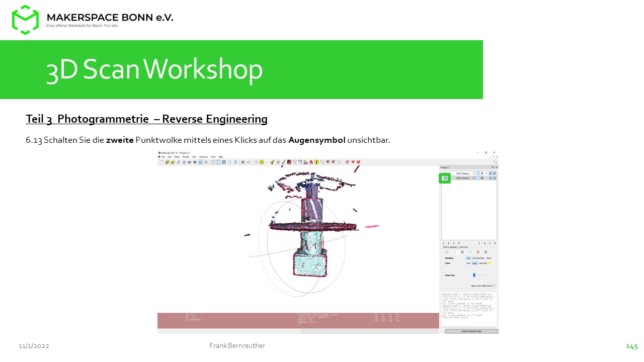Open the Edit menu

click(170, 157)
